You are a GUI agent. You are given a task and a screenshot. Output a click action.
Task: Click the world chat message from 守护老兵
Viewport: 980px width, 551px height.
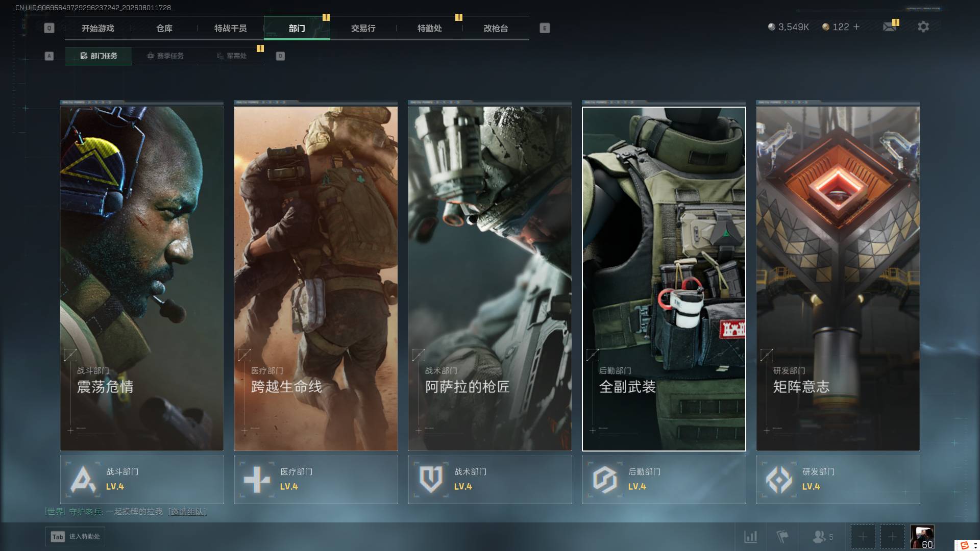point(125,512)
